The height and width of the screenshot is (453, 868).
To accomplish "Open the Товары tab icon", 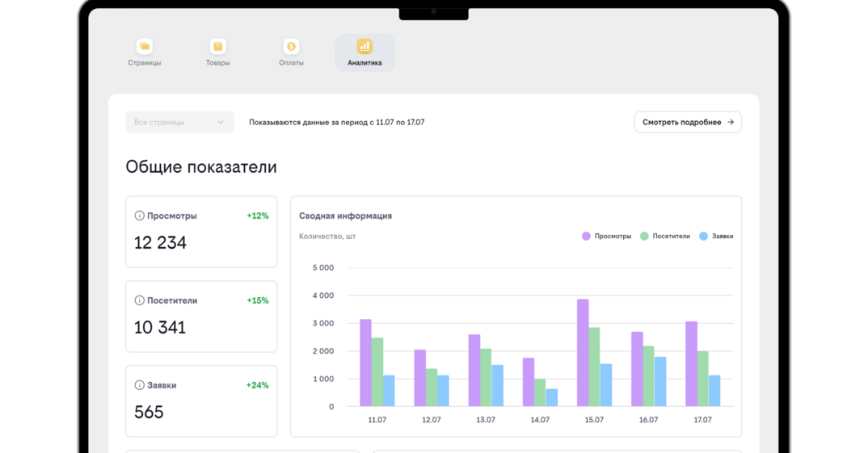I will pos(217,47).
